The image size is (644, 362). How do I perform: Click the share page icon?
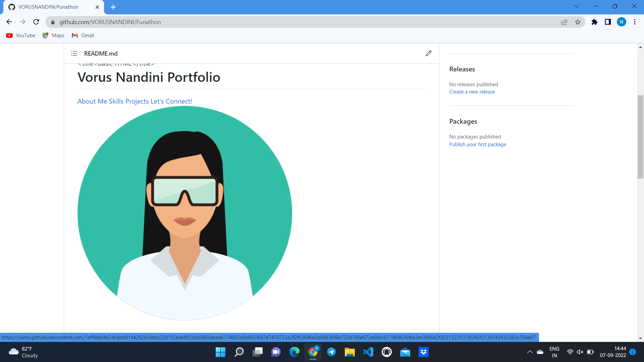click(x=564, y=22)
